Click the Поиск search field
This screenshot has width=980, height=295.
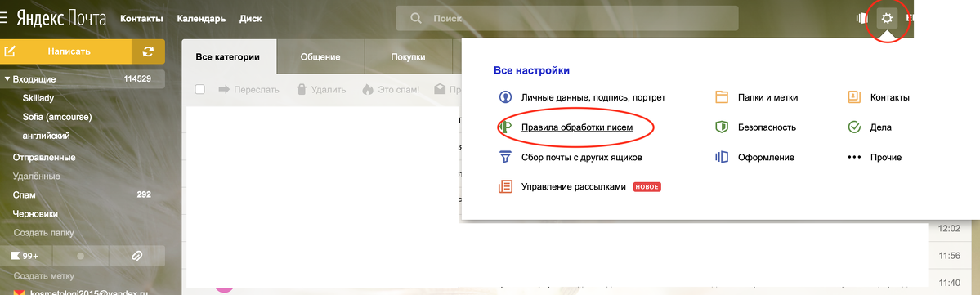point(567,19)
